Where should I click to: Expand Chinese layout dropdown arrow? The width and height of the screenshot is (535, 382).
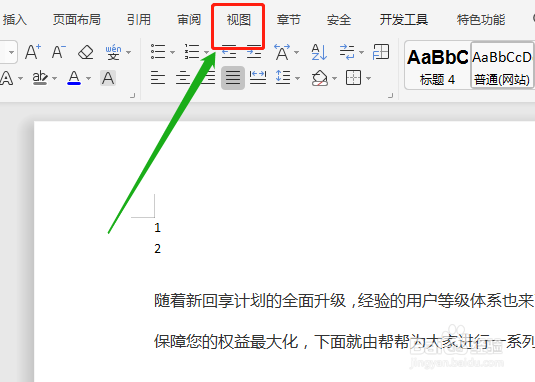pos(297,53)
